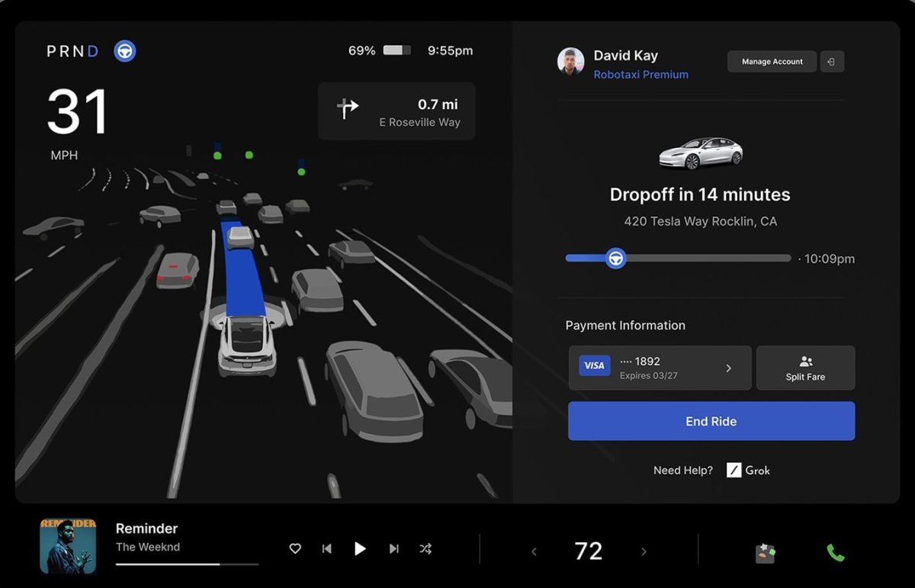This screenshot has width=915, height=588.
Task: Lower temperature with the left arrow
Action: [x=534, y=551]
